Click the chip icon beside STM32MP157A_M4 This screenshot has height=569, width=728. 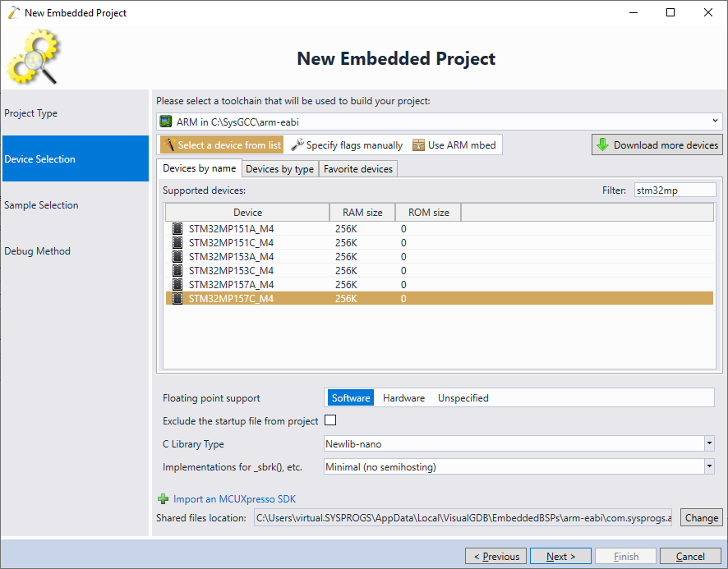177,284
